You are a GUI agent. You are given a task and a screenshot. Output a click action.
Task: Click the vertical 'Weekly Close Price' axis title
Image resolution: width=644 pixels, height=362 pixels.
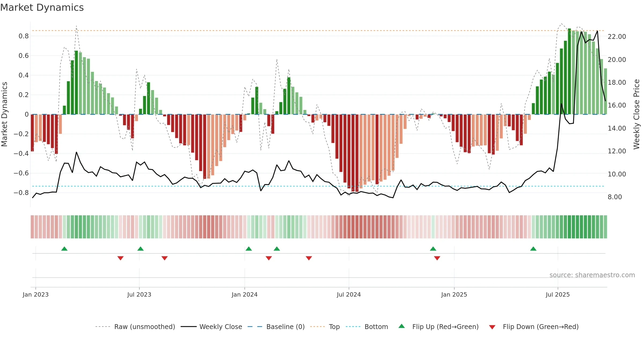[x=636, y=114]
